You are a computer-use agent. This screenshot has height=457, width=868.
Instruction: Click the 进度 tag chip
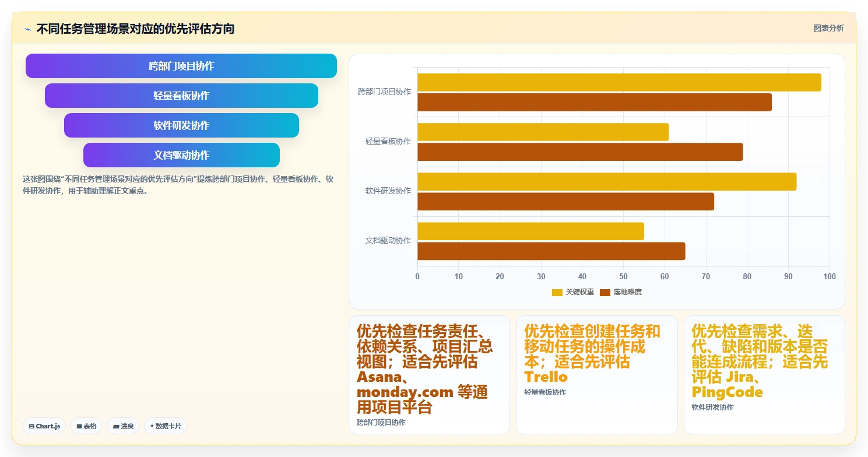coord(123,426)
